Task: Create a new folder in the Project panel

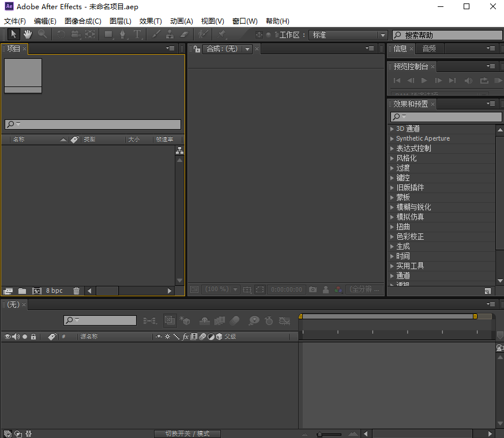Action: (22, 290)
